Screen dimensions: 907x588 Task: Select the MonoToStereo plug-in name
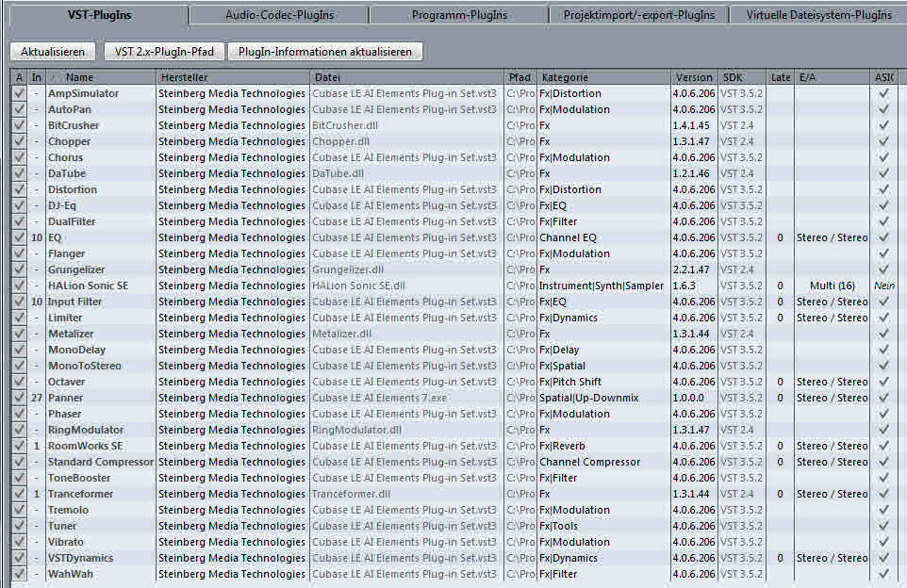point(85,366)
